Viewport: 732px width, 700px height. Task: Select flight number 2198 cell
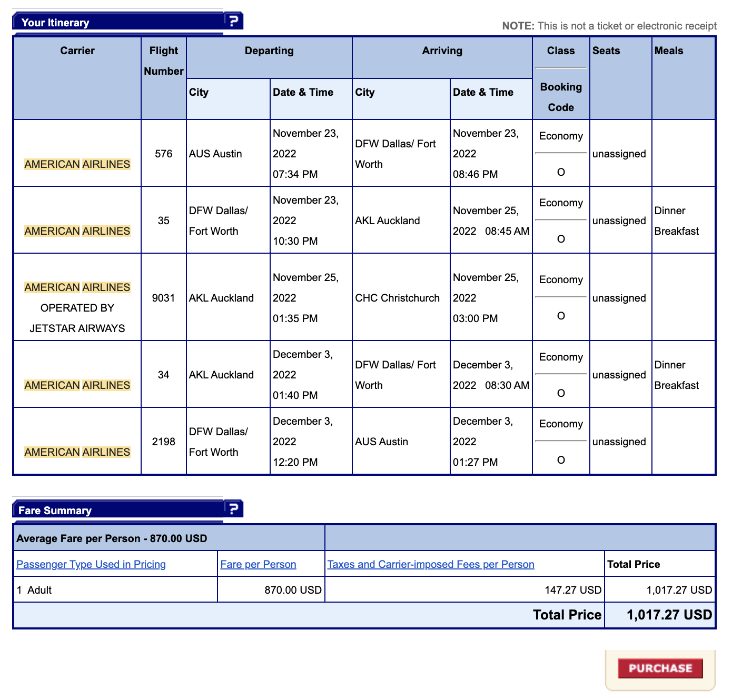(164, 442)
